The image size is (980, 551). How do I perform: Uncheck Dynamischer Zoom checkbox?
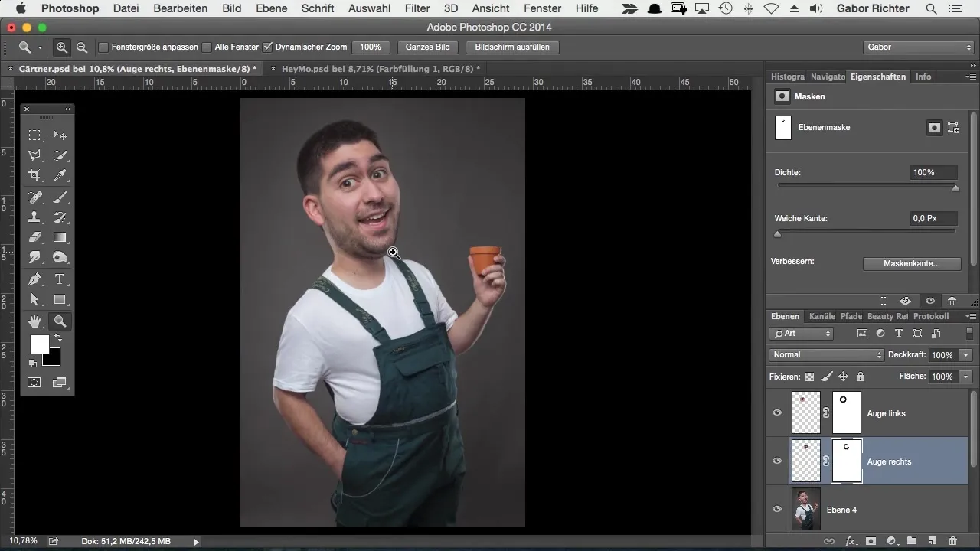coord(267,47)
